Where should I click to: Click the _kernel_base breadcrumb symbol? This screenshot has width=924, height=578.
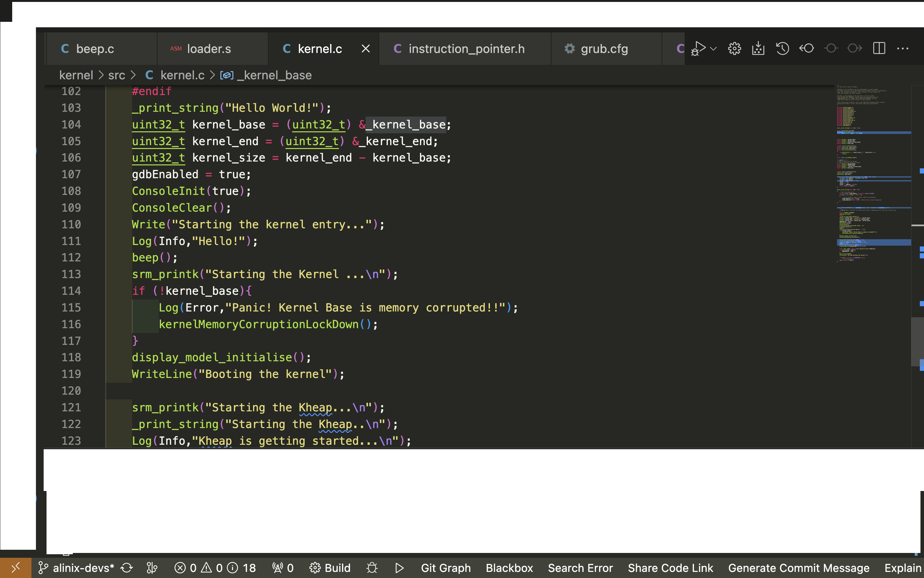(x=266, y=75)
